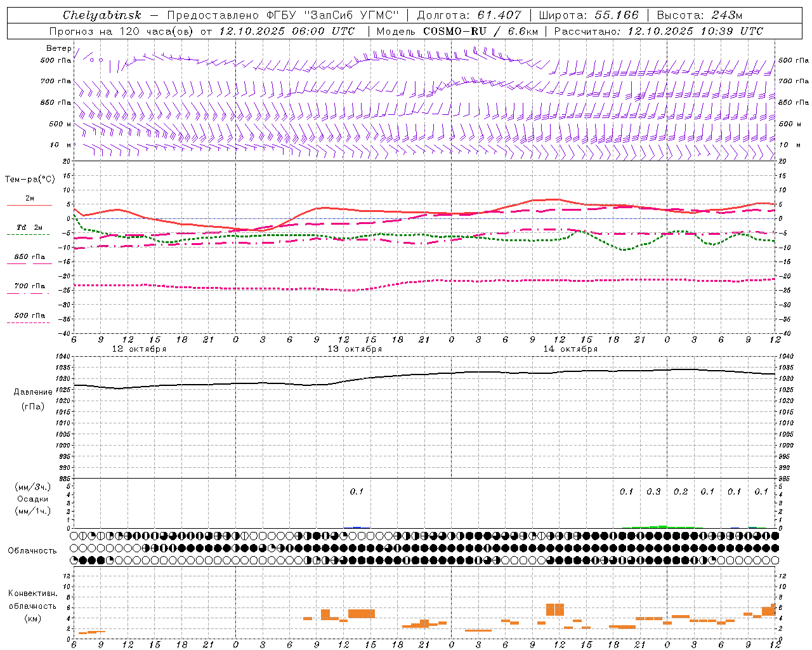812x650 pixels.
Task: Click the '(км)' convective cloud unit label
Action: 33,618
